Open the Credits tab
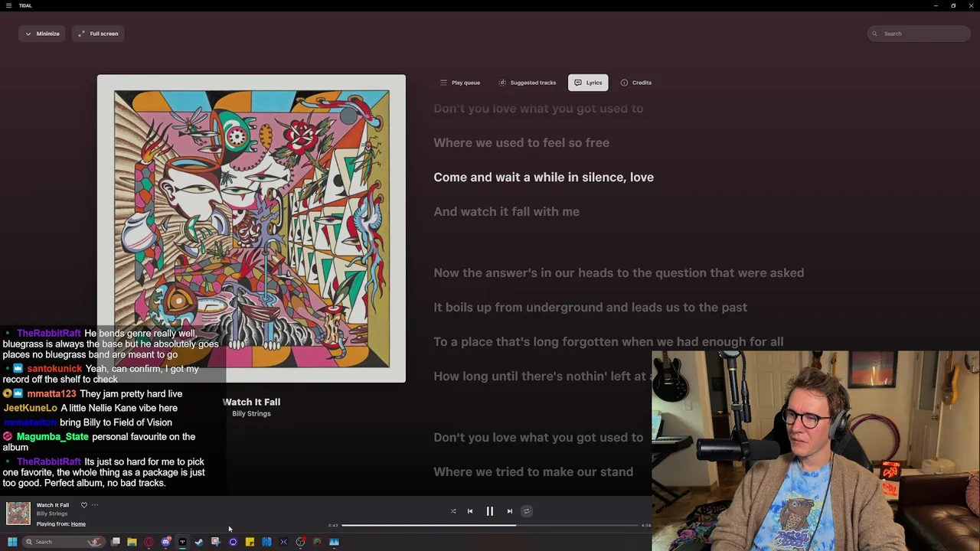The width and height of the screenshot is (980, 551). [636, 83]
